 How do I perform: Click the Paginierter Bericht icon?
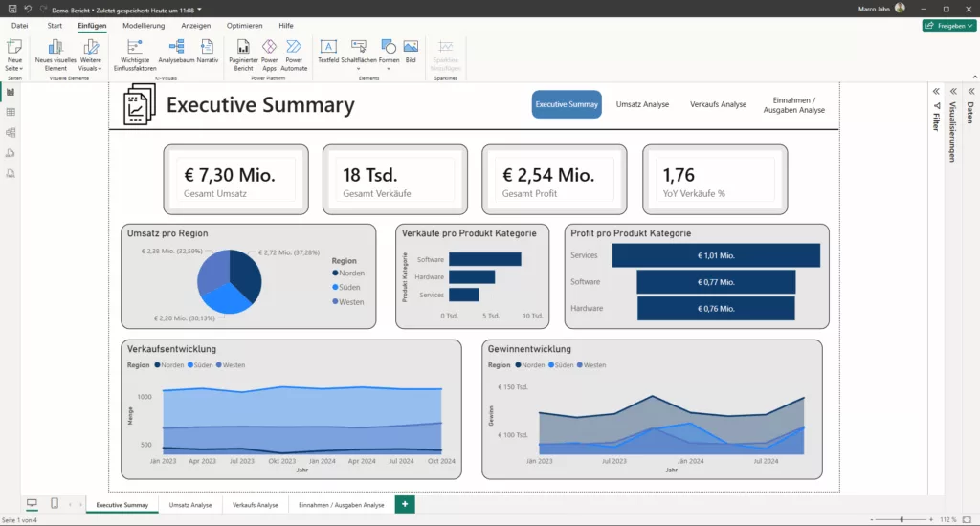[x=243, y=47]
